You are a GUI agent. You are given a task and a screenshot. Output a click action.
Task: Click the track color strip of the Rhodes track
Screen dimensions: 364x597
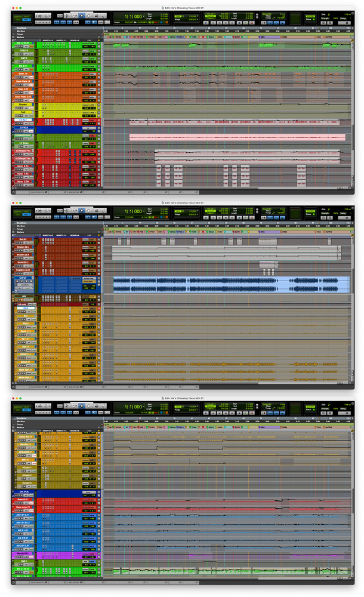pyautogui.click(x=14, y=106)
